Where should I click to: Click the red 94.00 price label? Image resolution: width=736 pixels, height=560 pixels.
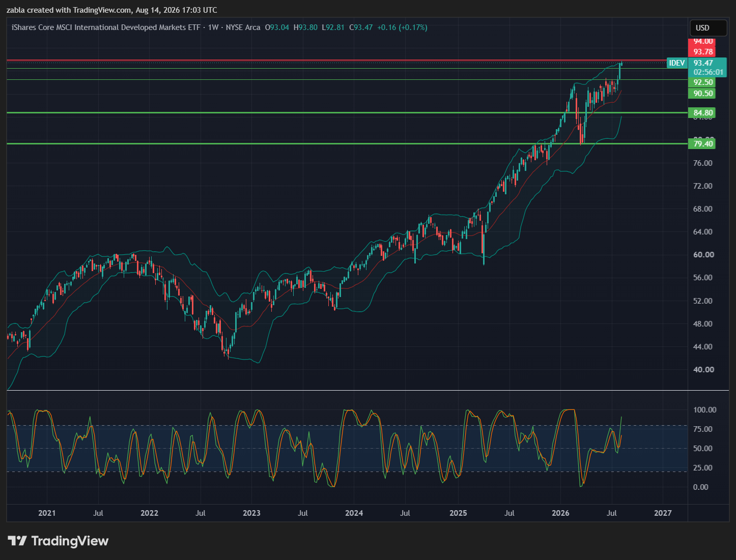click(703, 41)
